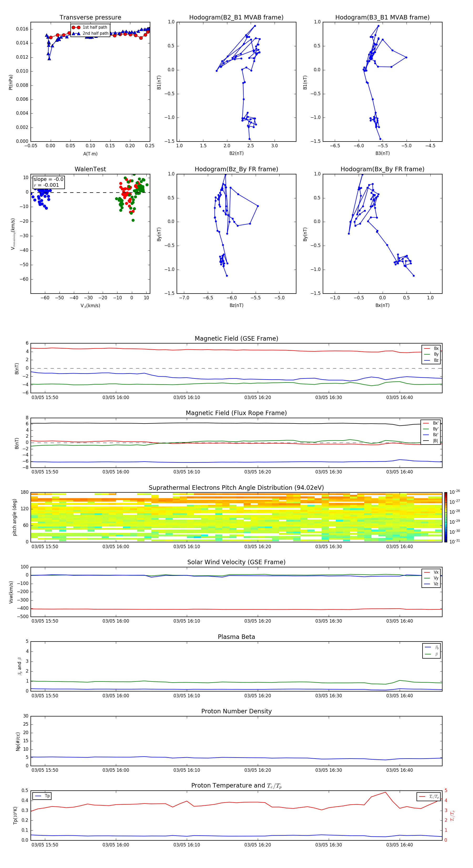473x868 pixels.
Task: Click the Vz legend entry
Action: (x=431, y=584)
